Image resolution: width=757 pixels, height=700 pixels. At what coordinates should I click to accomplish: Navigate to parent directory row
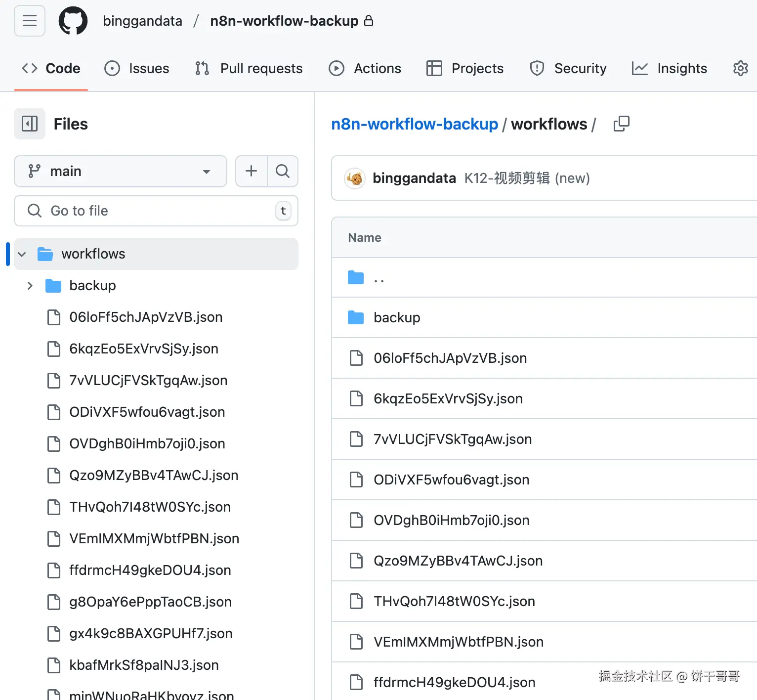click(378, 278)
